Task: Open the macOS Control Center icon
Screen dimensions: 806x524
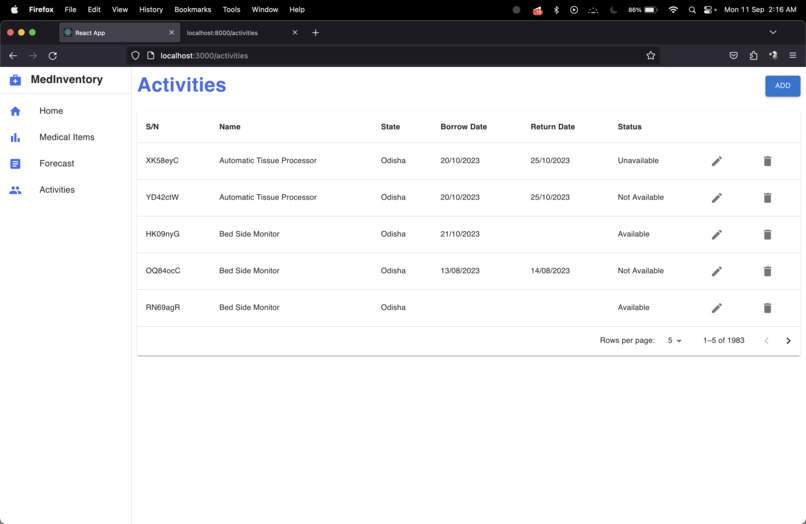Action: click(708, 10)
